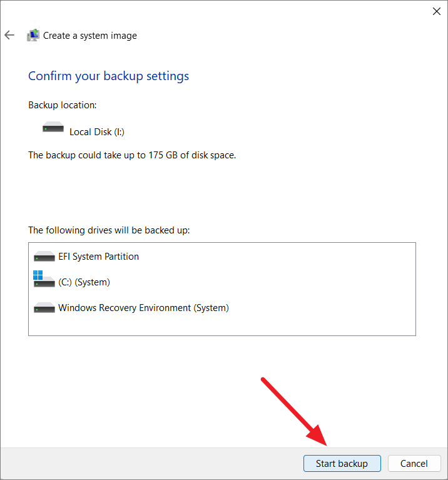Select Windows Recovery Environment (System) text
The width and height of the screenshot is (448, 480).
coord(143,308)
